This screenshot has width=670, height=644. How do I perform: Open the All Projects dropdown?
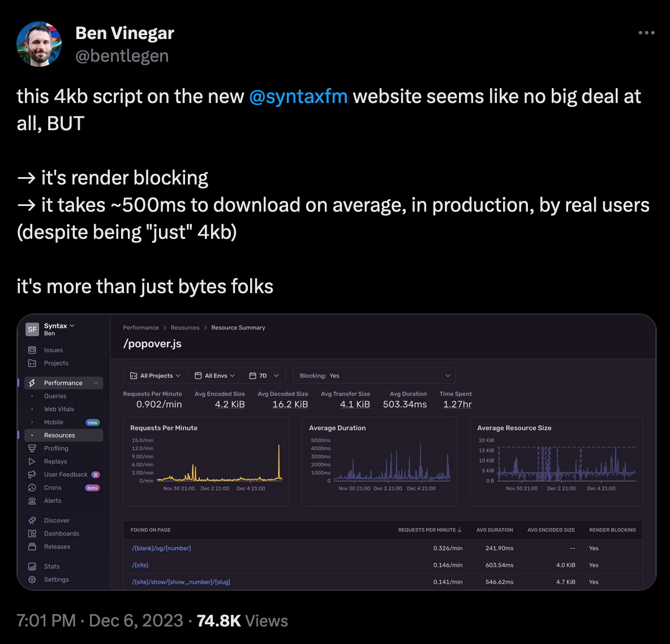(x=156, y=376)
